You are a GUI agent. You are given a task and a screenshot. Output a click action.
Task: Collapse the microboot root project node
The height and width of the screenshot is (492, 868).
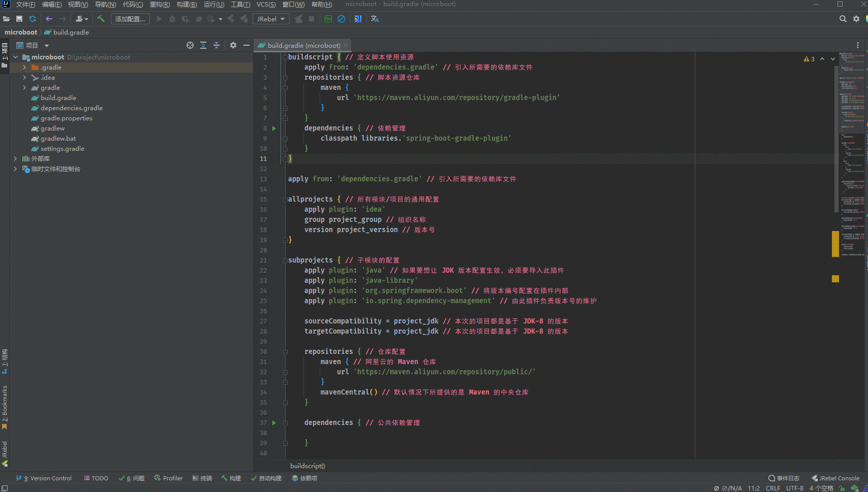pos(15,57)
